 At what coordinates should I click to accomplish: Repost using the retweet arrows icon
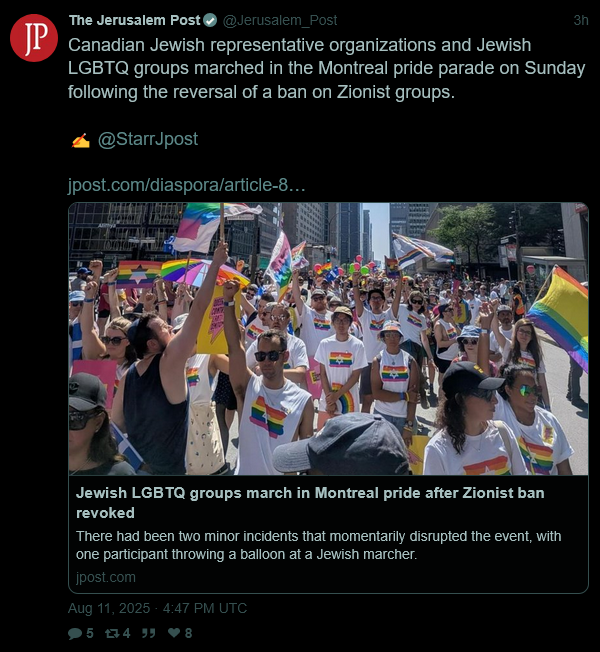[x=111, y=633]
